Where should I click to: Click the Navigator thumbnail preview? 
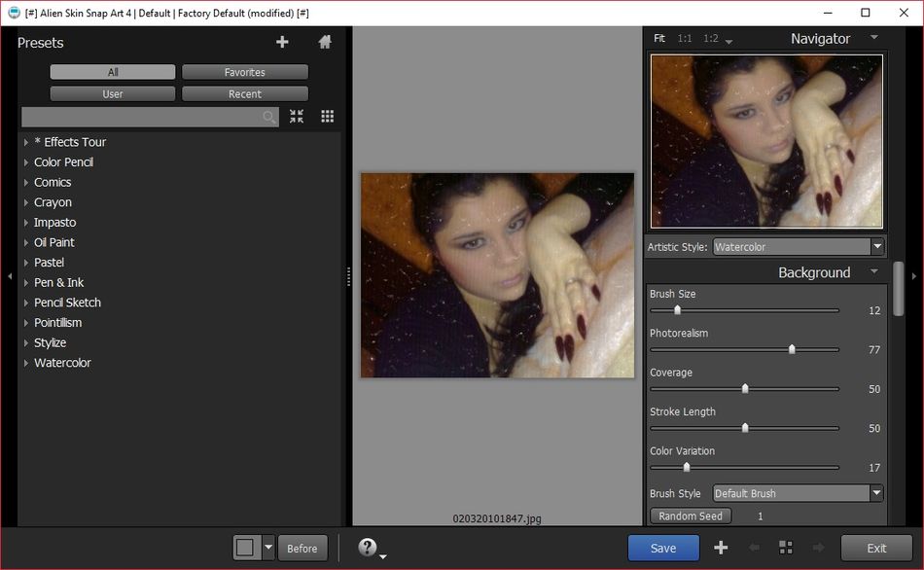tap(766, 141)
